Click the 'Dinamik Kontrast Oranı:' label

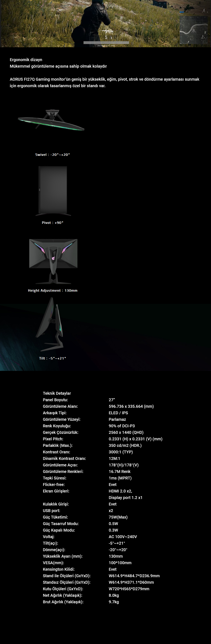64,458
